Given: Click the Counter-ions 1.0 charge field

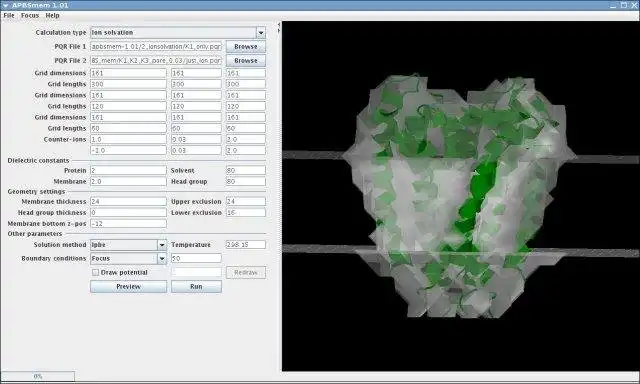Looking at the screenshot, I should pos(128,139).
